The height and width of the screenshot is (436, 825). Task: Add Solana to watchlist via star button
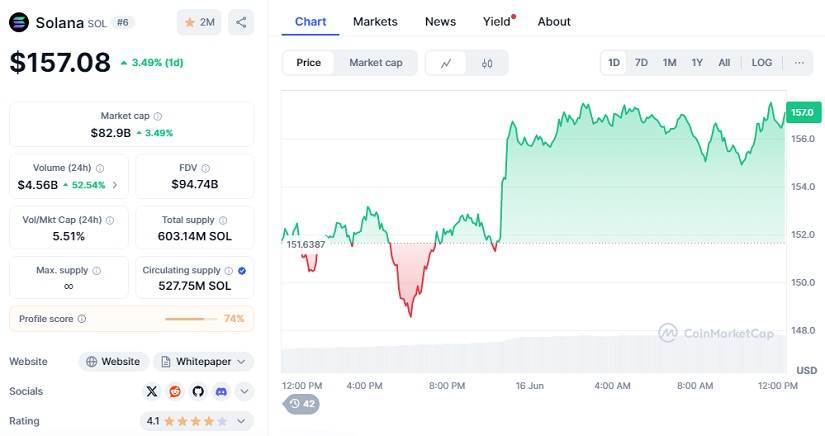[x=199, y=22]
